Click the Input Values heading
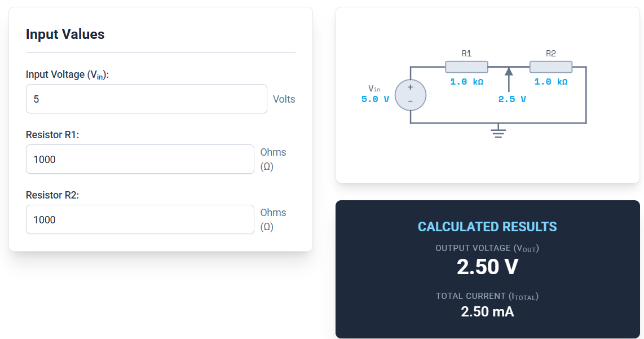 [65, 34]
